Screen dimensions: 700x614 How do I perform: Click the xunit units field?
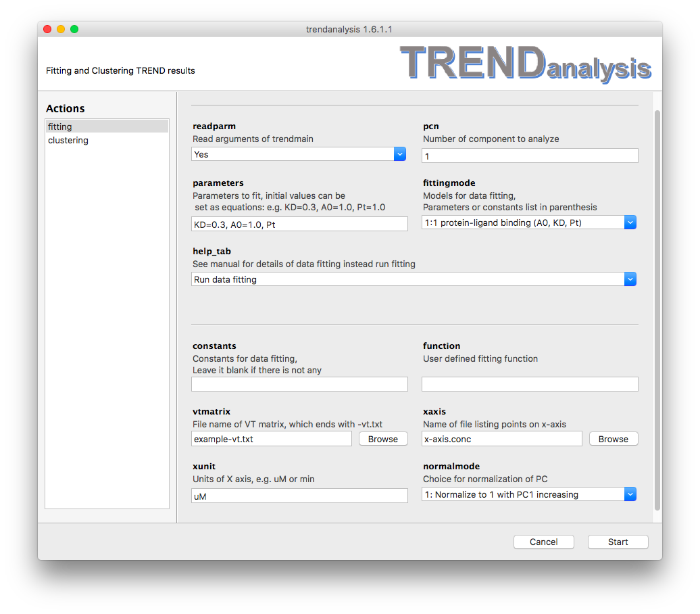pyautogui.click(x=299, y=496)
